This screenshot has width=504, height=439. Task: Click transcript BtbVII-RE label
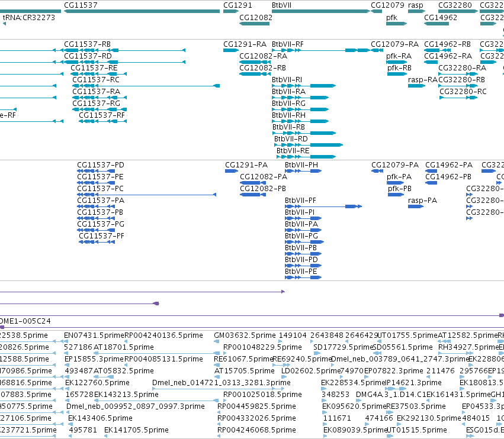[x=293, y=151]
